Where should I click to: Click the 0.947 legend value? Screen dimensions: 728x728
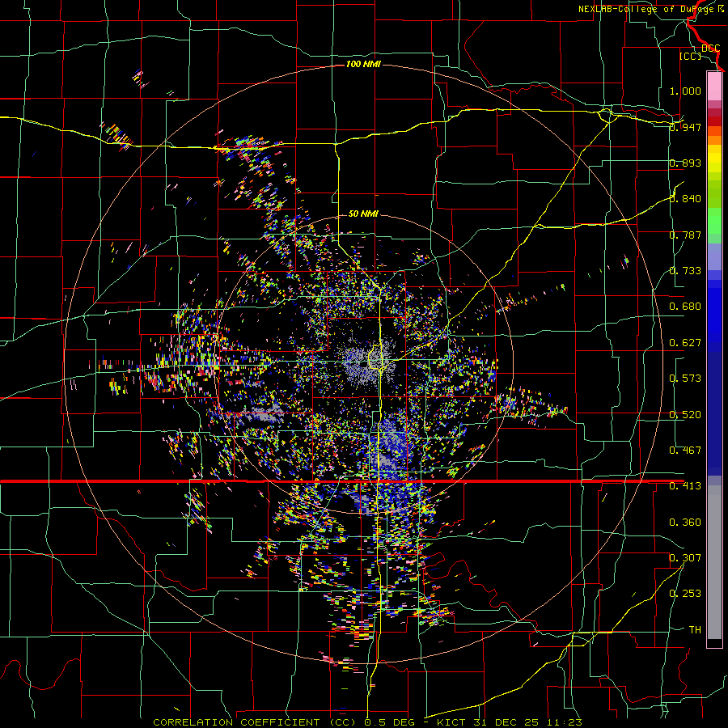(685, 127)
